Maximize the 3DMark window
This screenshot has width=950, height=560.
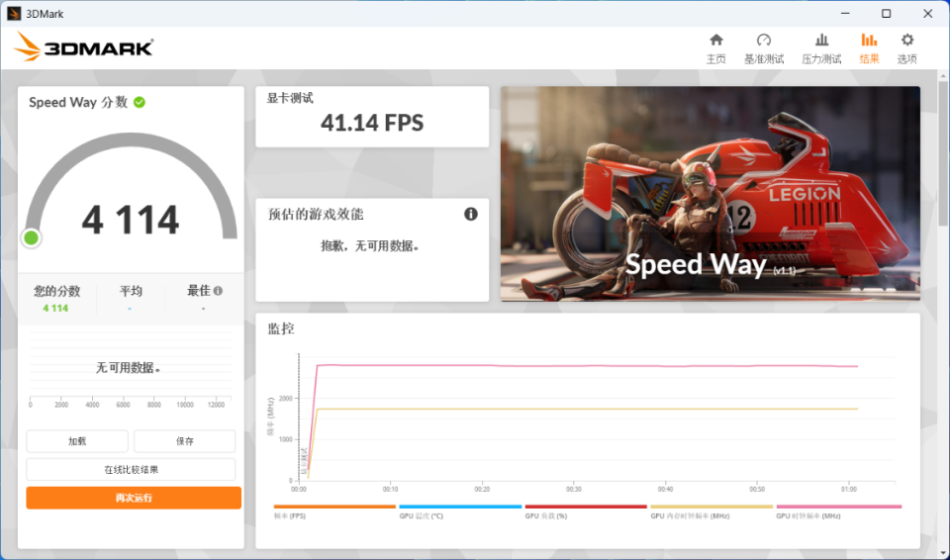(x=886, y=13)
